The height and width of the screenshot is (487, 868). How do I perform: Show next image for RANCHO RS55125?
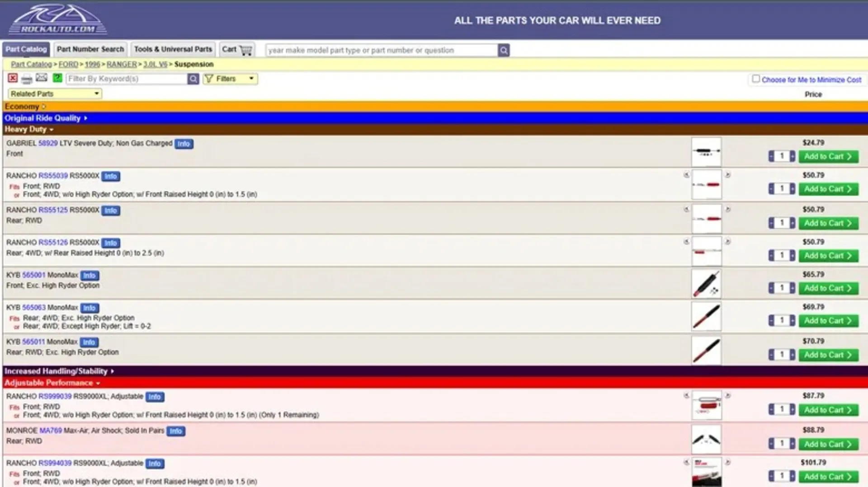(x=728, y=209)
